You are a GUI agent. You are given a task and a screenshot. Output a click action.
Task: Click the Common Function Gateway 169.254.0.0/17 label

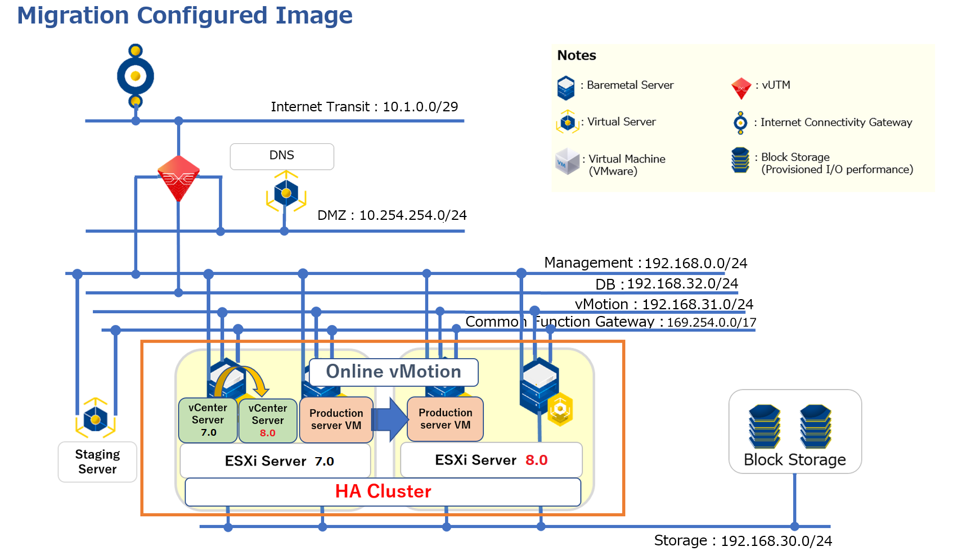pyautogui.click(x=611, y=322)
